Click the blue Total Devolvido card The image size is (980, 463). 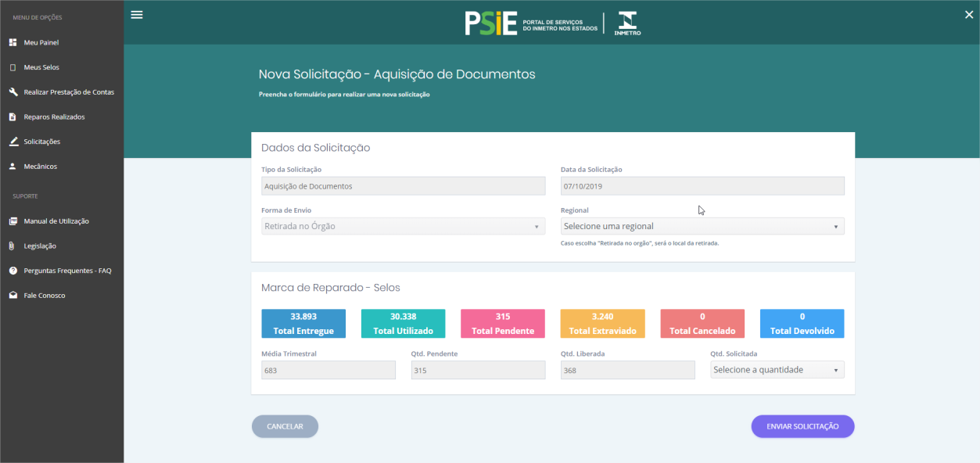[802, 324]
